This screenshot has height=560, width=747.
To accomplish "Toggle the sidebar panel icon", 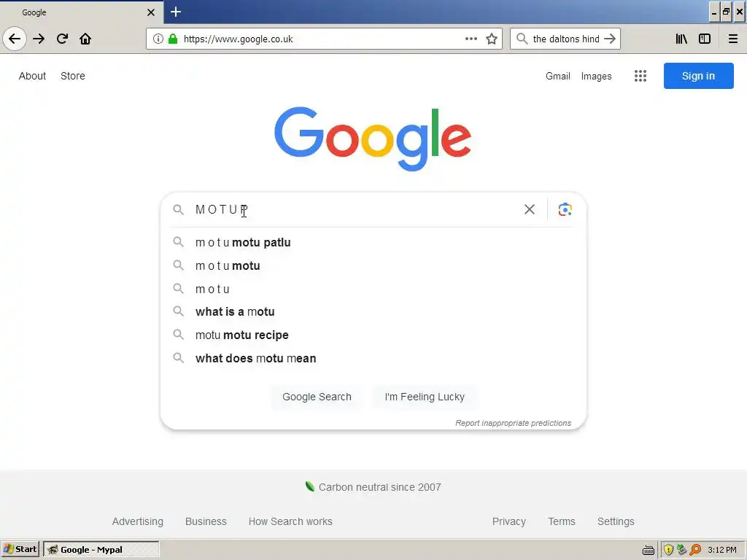I will (x=705, y=39).
